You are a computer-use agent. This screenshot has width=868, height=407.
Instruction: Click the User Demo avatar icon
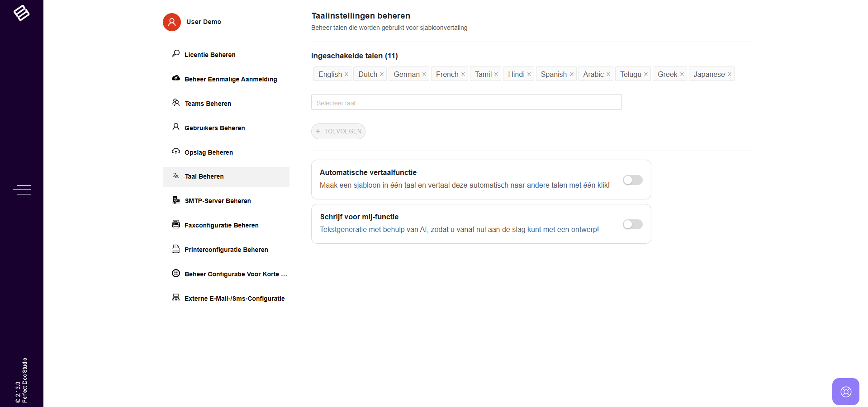click(172, 22)
